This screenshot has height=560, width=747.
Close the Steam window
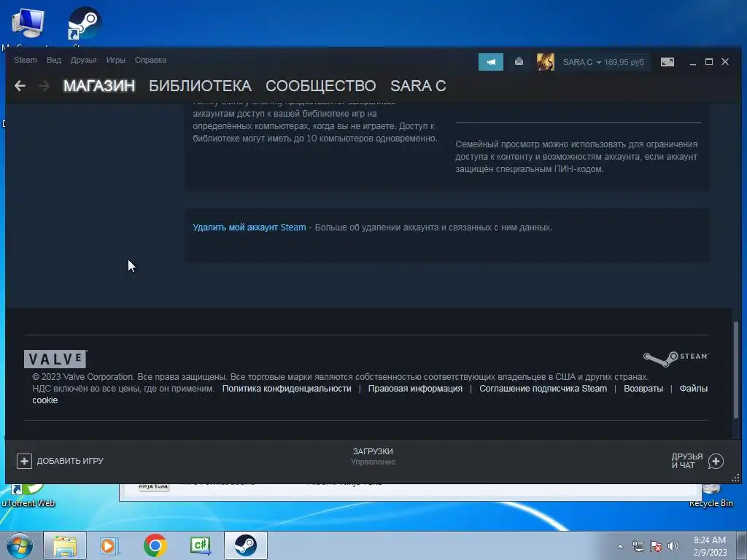(725, 62)
